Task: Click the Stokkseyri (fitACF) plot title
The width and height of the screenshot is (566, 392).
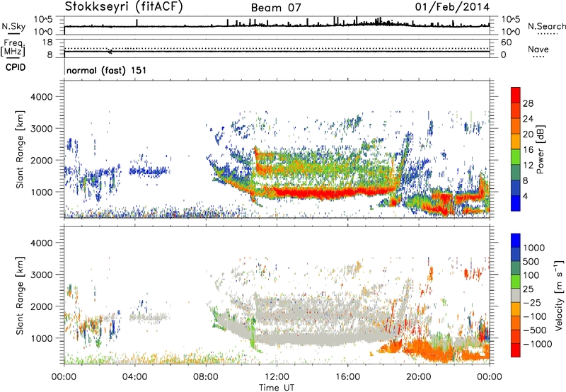Action: click(x=124, y=7)
